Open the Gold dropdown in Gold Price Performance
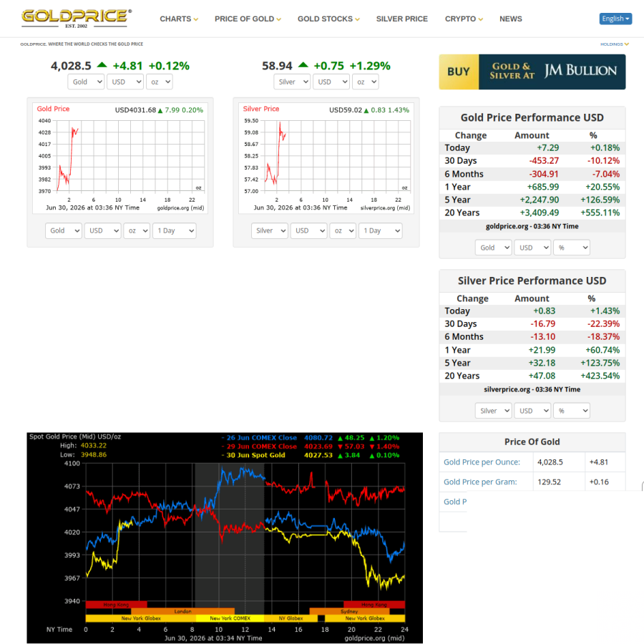 [493, 248]
